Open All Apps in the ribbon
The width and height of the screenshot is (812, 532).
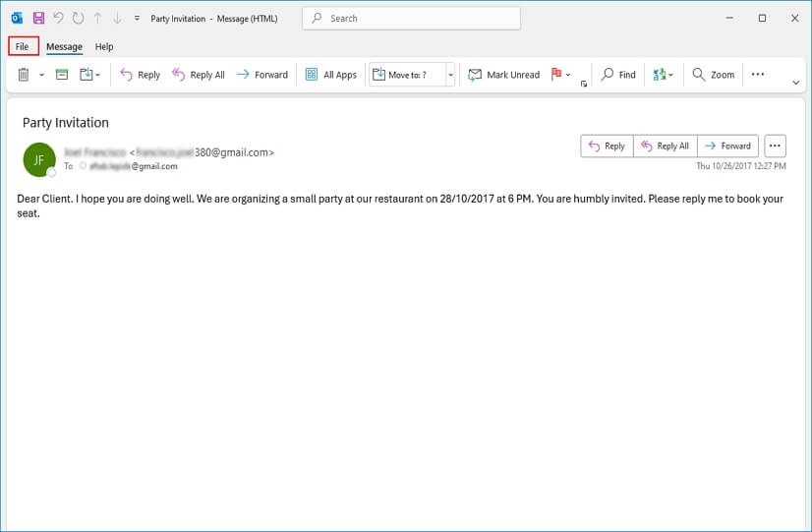pos(331,75)
